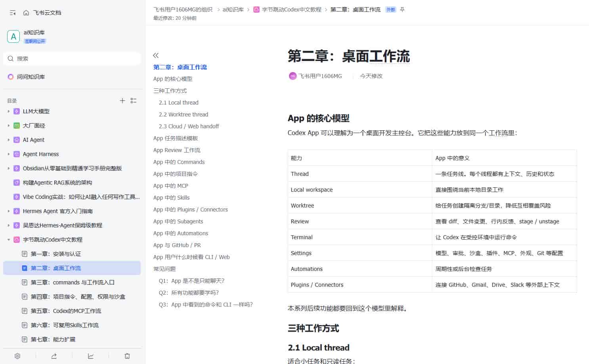The height and width of the screenshot is (364, 589).
Task: Jump to 三种工作方式 in outline
Action: click(170, 91)
